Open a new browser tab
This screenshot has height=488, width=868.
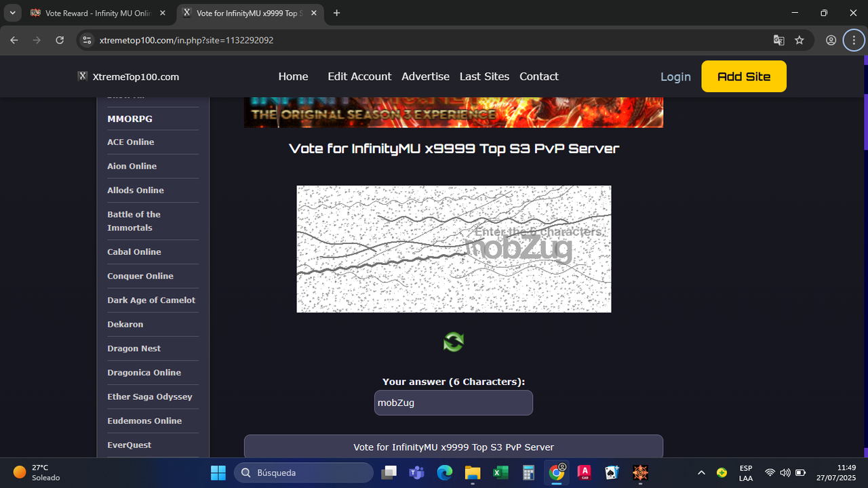(337, 13)
